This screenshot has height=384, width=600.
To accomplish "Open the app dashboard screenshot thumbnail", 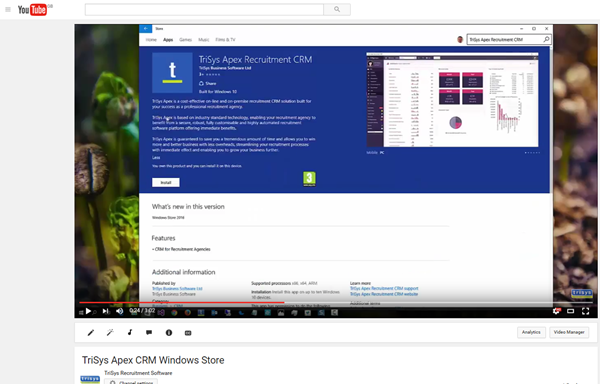I will coord(452,99).
